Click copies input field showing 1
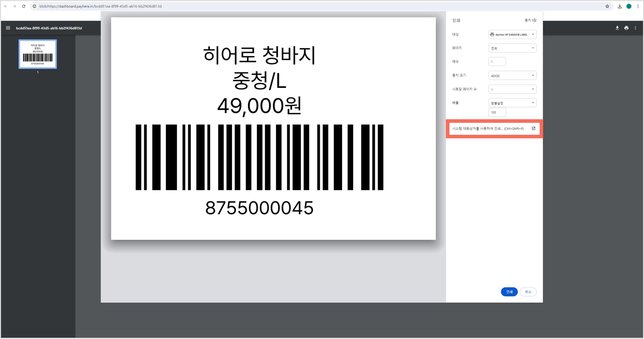This screenshot has height=339, width=644. [x=497, y=62]
